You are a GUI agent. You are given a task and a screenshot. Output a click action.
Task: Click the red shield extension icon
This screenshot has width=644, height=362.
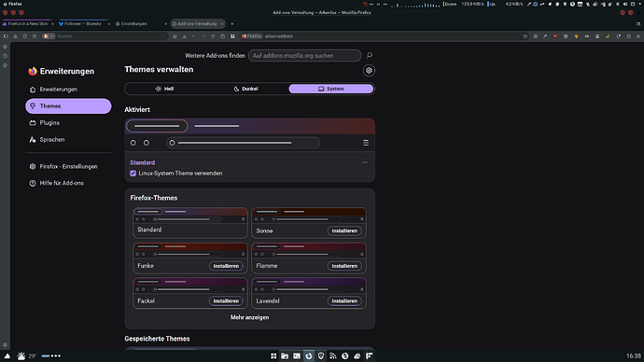point(555,36)
